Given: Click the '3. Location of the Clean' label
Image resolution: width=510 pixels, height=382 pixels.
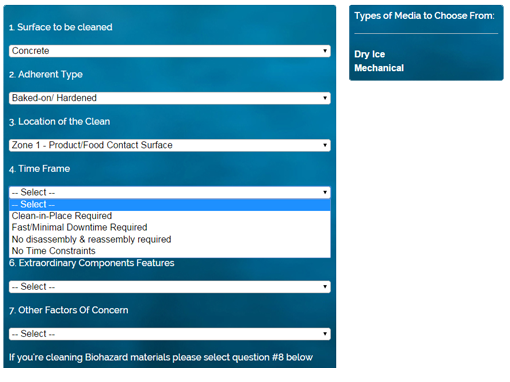Looking at the screenshot, I should (x=59, y=122).
